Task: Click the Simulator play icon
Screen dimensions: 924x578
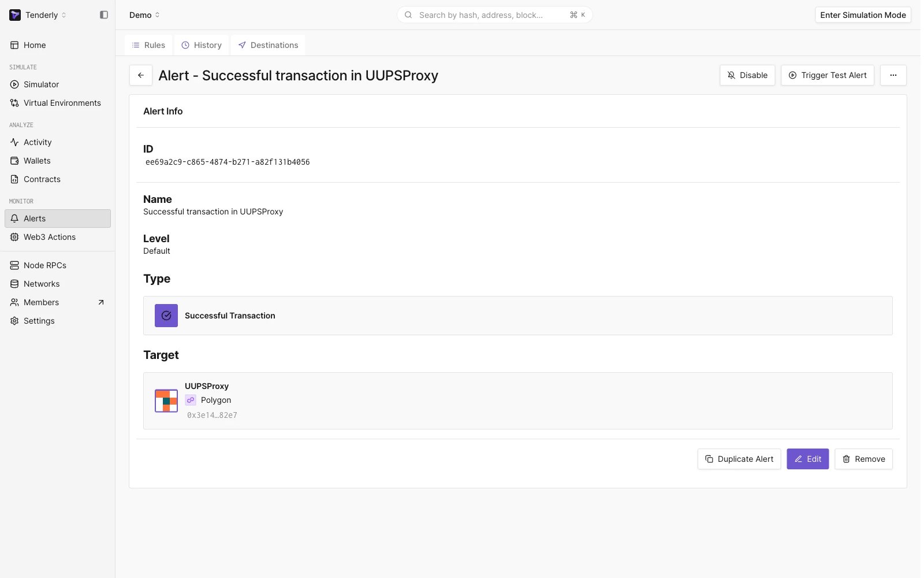Action: tap(14, 84)
